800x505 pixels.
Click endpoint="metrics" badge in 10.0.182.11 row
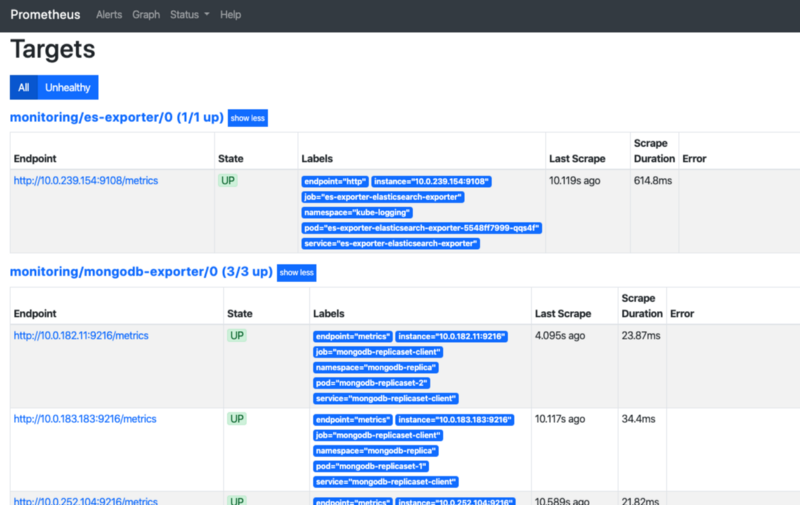click(x=353, y=337)
